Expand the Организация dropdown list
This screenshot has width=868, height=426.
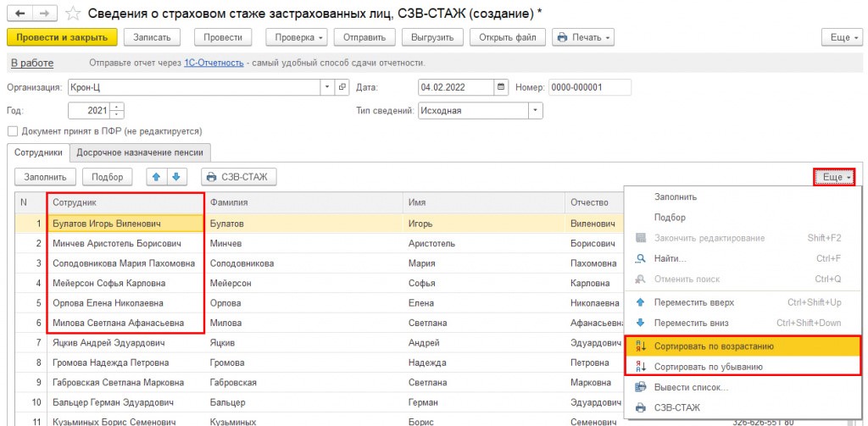click(x=328, y=87)
